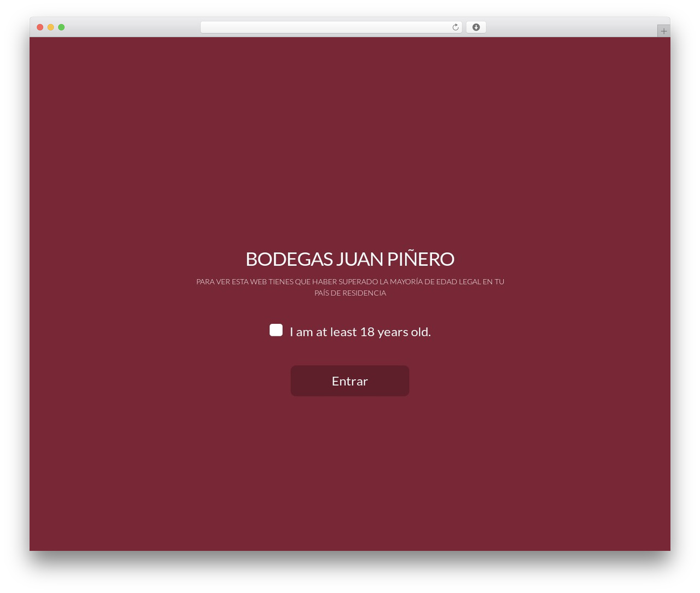The image size is (700, 593).
Task: Minimize the window using the yellow button
Action: click(51, 27)
